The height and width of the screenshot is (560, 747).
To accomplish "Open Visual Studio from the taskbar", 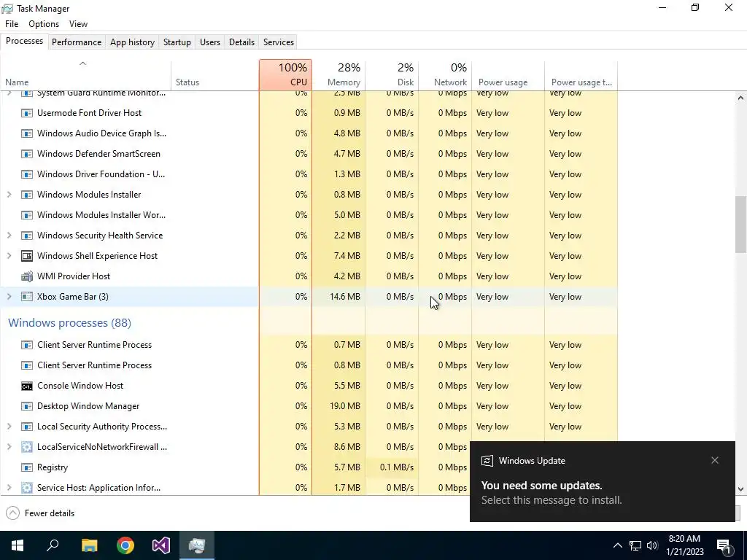I will point(161,545).
